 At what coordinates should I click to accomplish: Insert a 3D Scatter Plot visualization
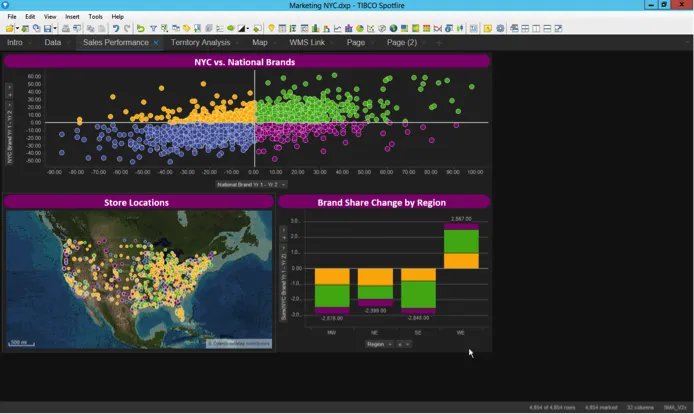point(382,28)
